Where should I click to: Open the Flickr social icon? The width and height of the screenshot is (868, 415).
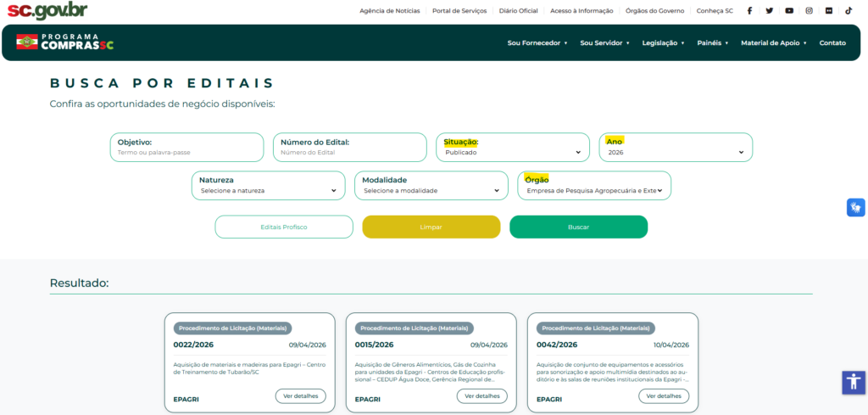point(828,11)
